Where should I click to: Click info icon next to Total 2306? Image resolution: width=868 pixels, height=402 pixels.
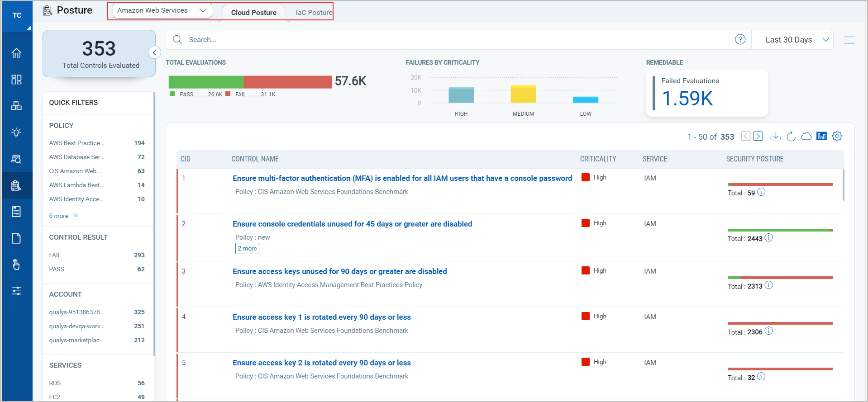pyautogui.click(x=768, y=331)
